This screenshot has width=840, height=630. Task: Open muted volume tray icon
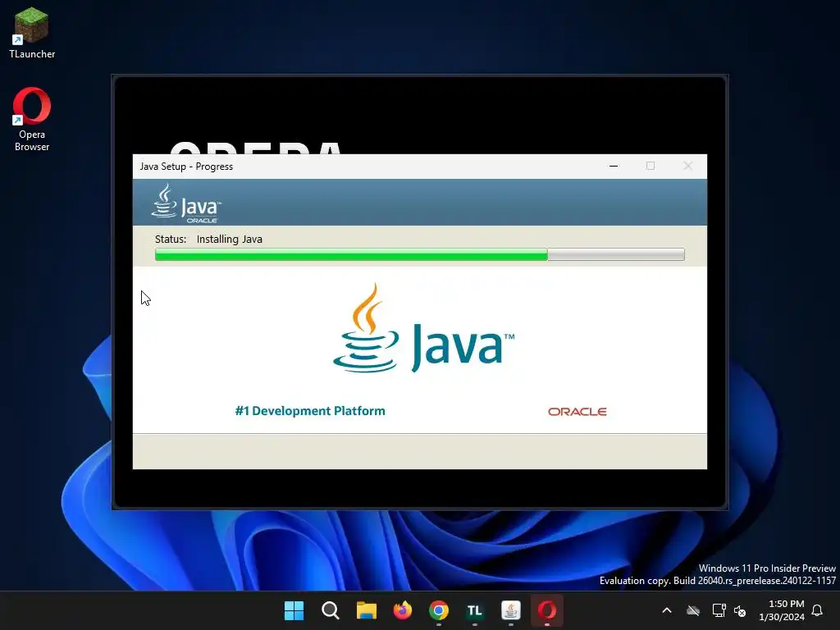(x=740, y=610)
